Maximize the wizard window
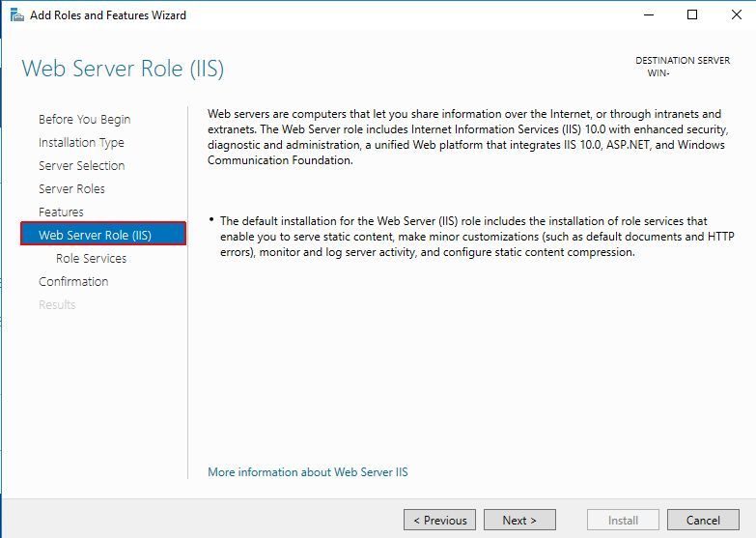Image resolution: width=756 pixels, height=538 pixels. (692, 15)
